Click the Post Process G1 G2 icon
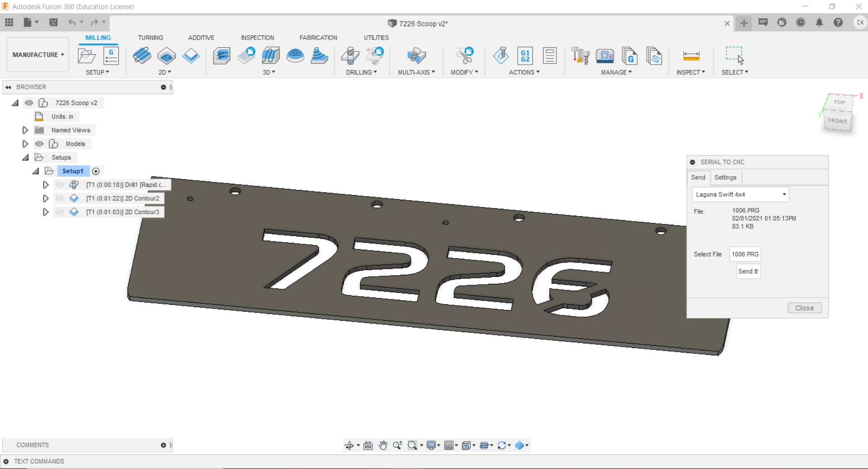The width and height of the screenshot is (868, 469). [525, 56]
